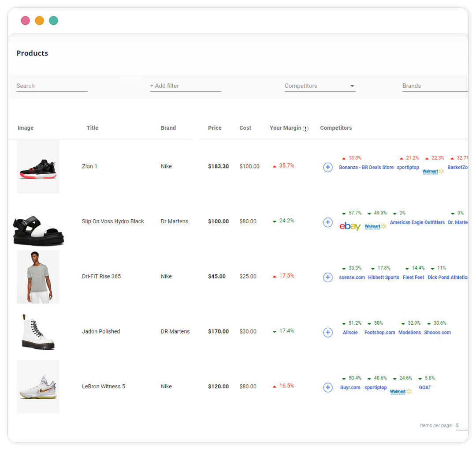Open sportiptop link in LeBron Witness 5 row

click(376, 387)
